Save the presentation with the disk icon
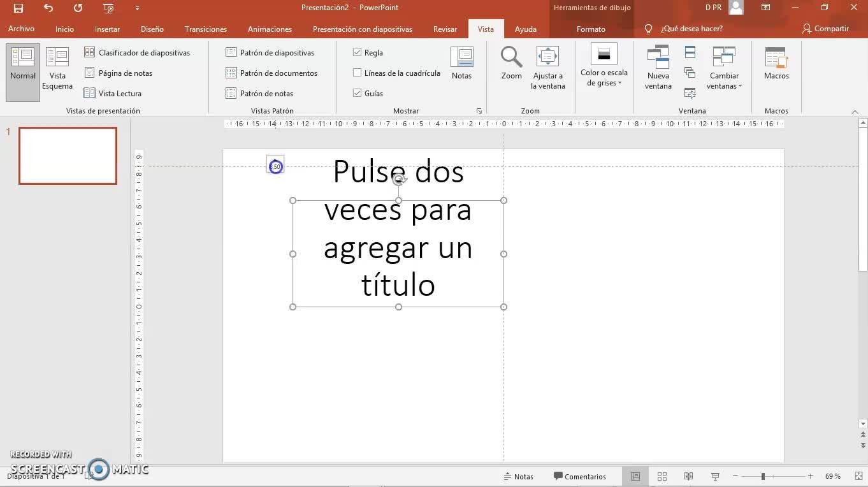The image size is (868, 487). (x=18, y=8)
